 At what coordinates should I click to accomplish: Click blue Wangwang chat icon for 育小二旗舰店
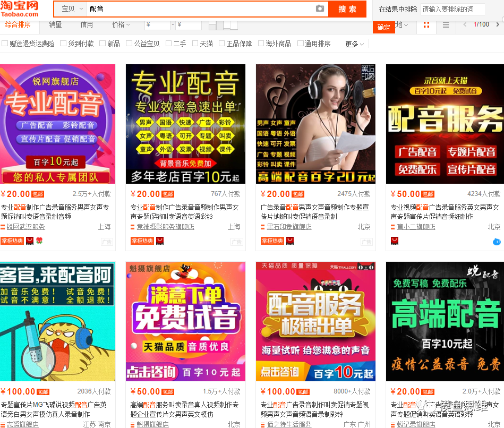(497, 242)
